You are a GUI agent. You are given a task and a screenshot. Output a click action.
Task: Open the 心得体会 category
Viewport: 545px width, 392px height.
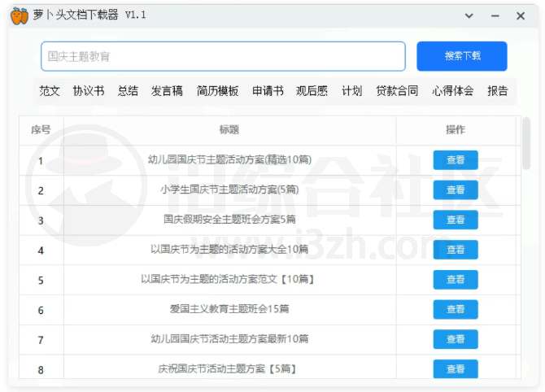452,91
